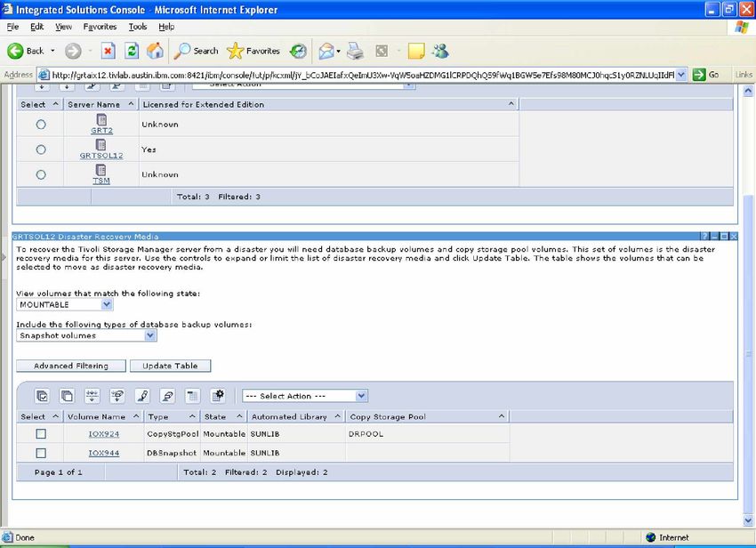This screenshot has height=548, width=756.
Task: Check the box for volume IOX944
Action: coord(41,453)
